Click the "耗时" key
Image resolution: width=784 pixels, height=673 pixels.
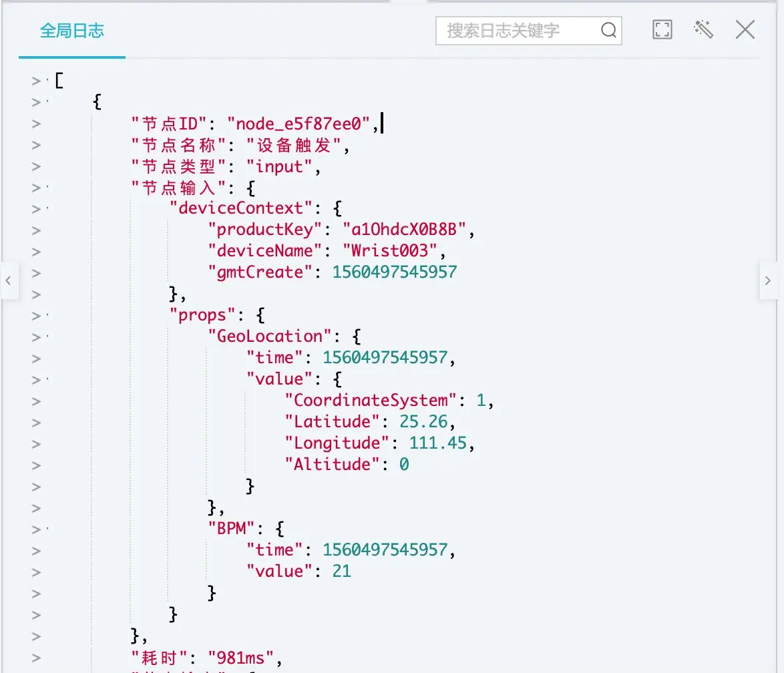[159, 658]
